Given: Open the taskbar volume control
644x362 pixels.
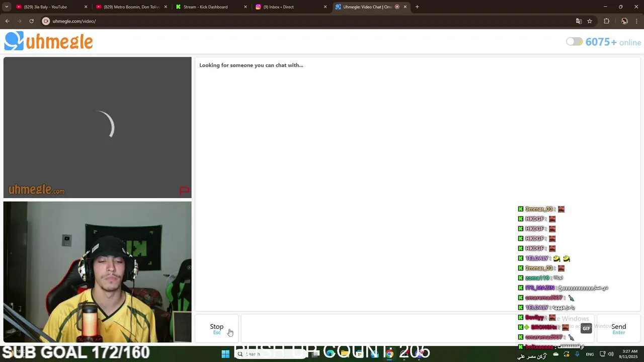Looking at the screenshot, I should click(611, 354).
